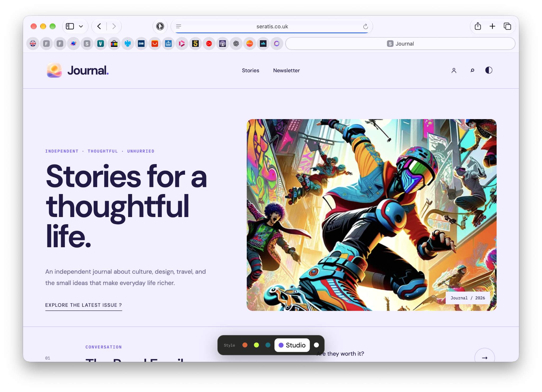Select the lime green style swatch
The height and width of the screenshot is (392, 542).
pos(256,345)
